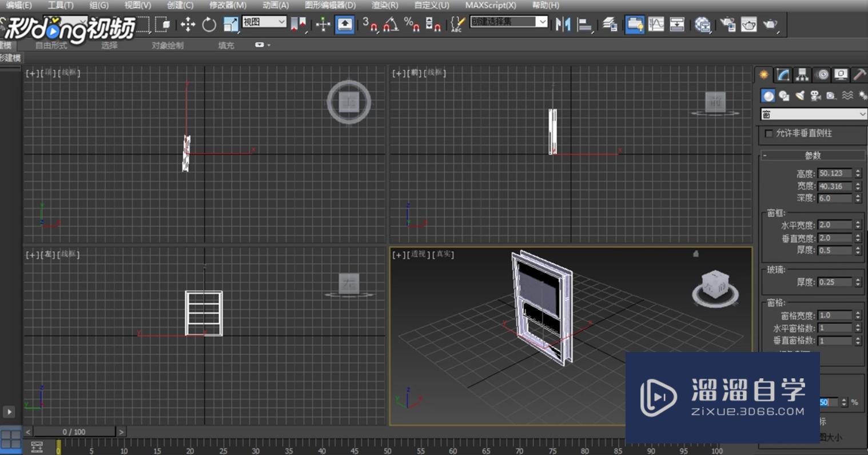Toggle the Keyboard Shortcut Override icon
This screenshot has height=455, width=868.
[345, 24]
